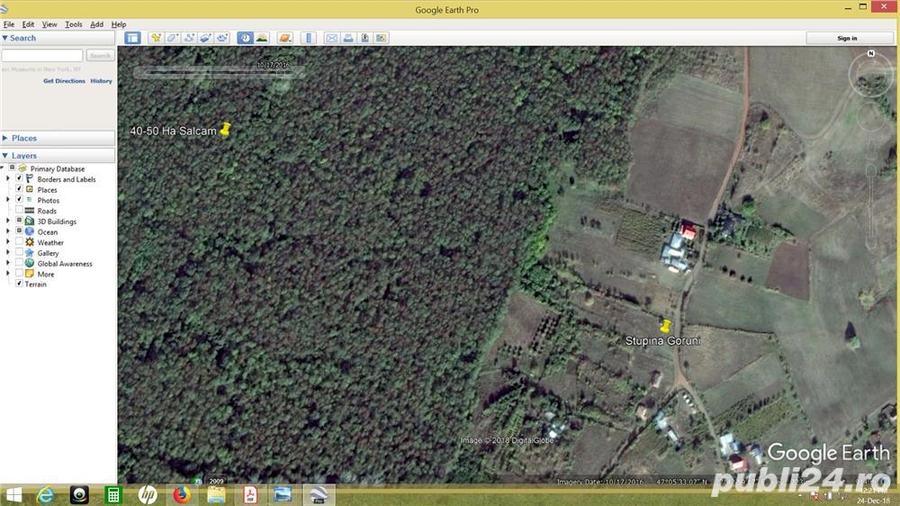Open the View menu

(49, 24)
